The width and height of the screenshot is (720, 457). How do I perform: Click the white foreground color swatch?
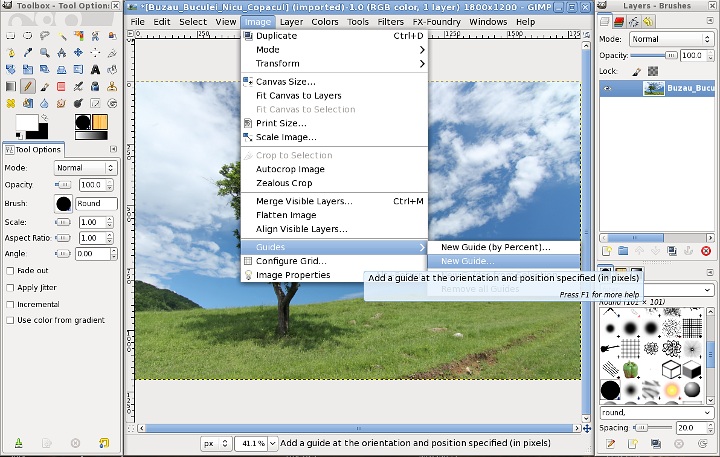[x=27, y=123]
